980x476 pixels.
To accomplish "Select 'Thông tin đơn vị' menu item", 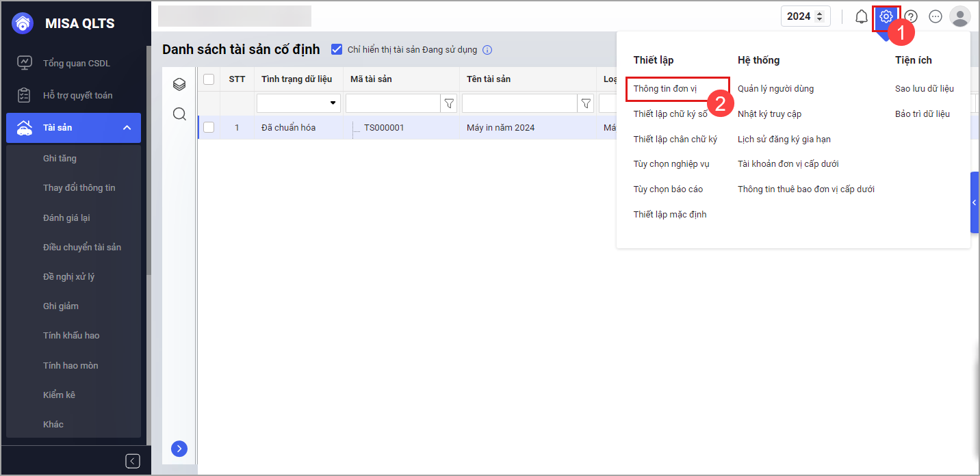I will click(665, 89).
